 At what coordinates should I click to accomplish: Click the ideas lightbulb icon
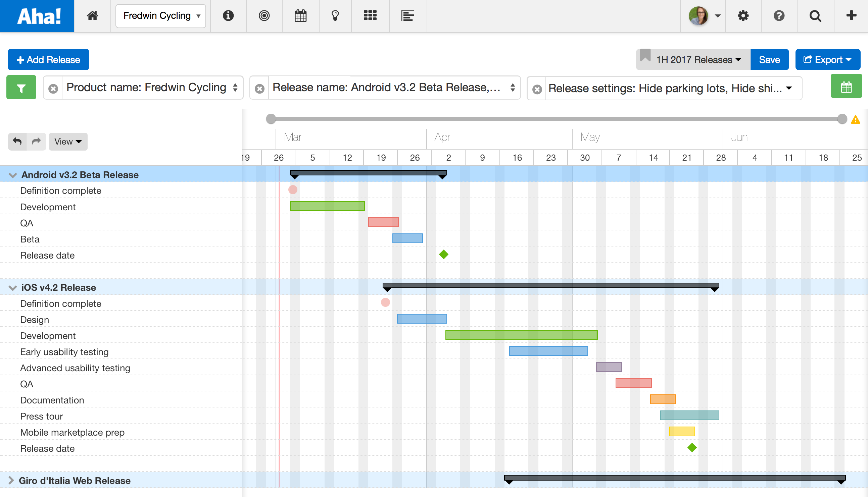tap(335, 16)
